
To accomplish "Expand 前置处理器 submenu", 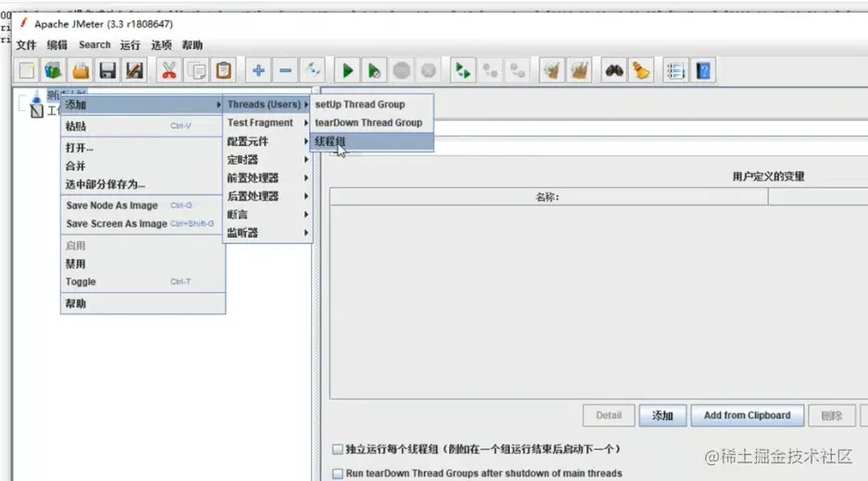I will (267, 178).
